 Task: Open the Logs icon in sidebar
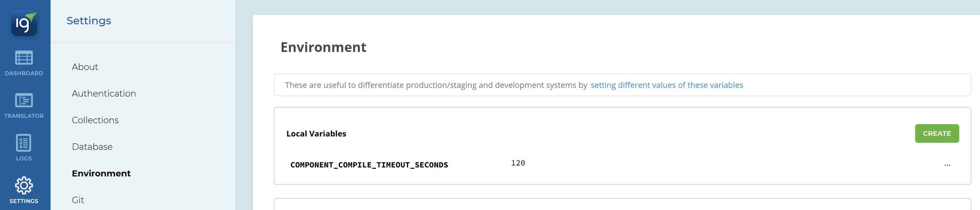[x=24, y=143]
